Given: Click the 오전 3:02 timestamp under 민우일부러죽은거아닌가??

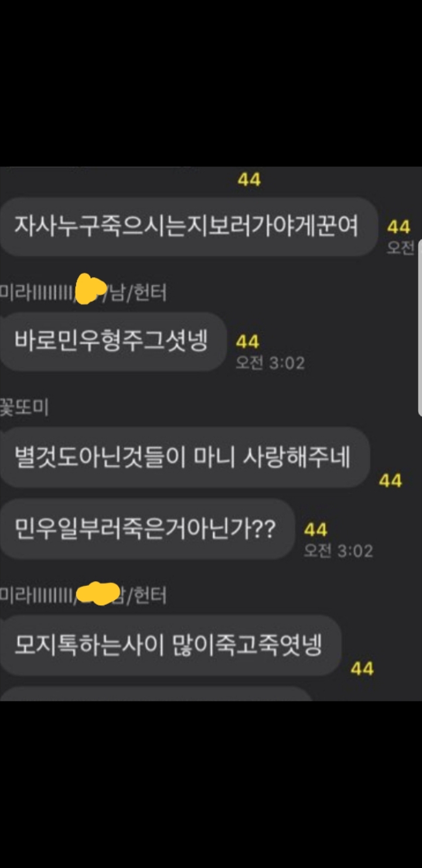Looking at the screenshot, I should 338,551.
